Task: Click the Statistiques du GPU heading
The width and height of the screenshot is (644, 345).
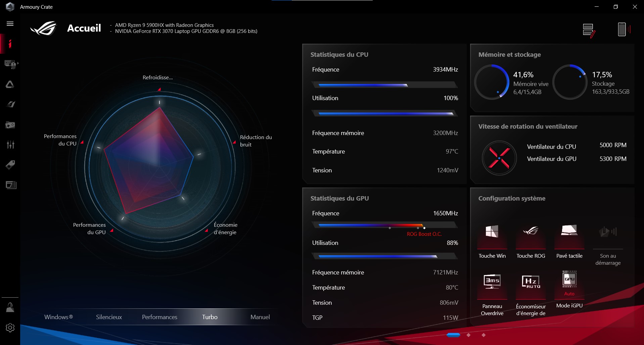Action: pyautogui.click(x=339, y=198)
